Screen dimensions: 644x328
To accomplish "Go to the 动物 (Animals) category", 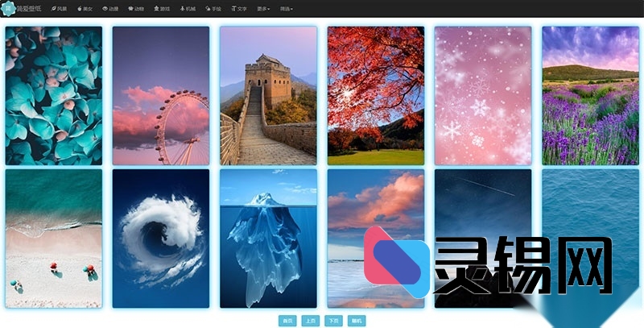I will coord(136,8).
